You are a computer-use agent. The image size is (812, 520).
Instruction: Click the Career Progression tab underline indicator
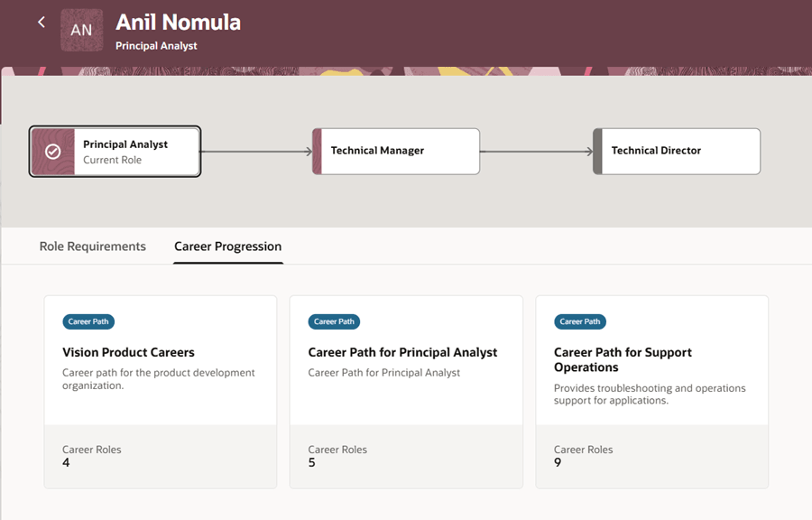click(x=227, y=263)
